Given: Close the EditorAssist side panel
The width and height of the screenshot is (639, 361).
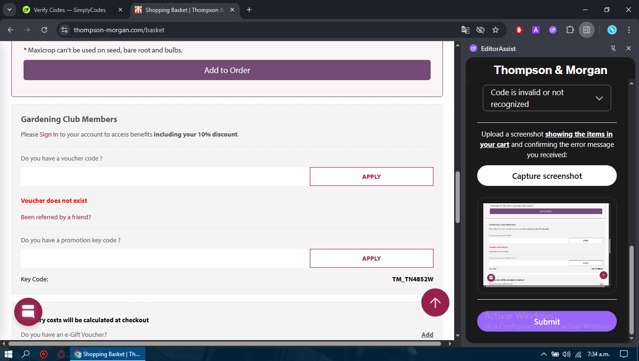Looking at the screenshot, I should [x=628, y=48].
